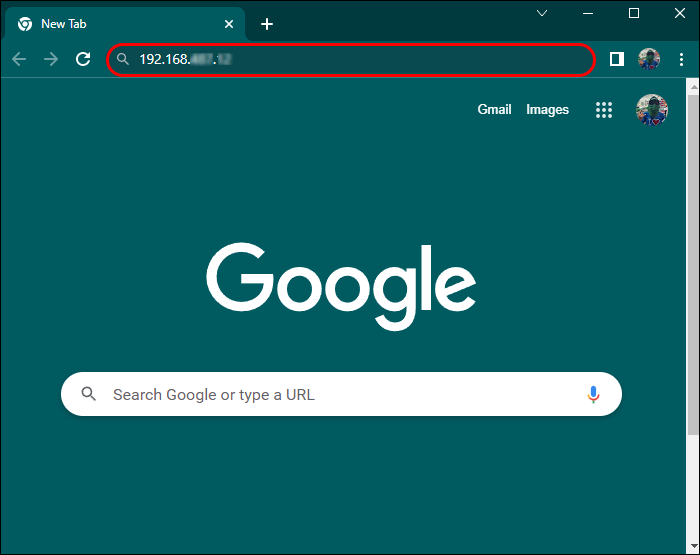Click the Google logo

click(341, 286)
